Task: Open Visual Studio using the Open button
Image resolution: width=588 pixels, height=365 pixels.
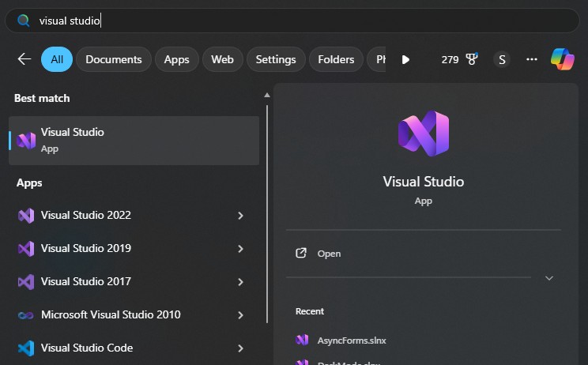Action: coord(329,254)
